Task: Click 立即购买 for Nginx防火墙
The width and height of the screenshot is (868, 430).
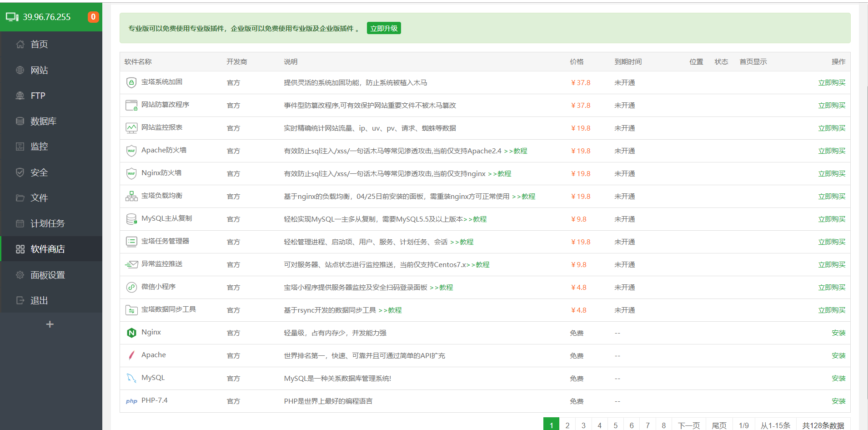Action: coord(832,174)
